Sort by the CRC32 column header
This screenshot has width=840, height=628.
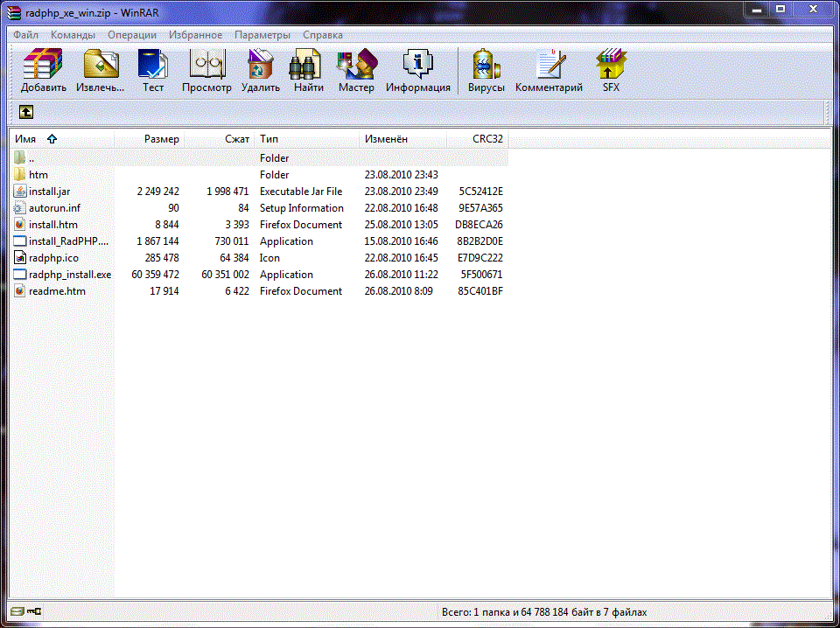pos(478,139)
